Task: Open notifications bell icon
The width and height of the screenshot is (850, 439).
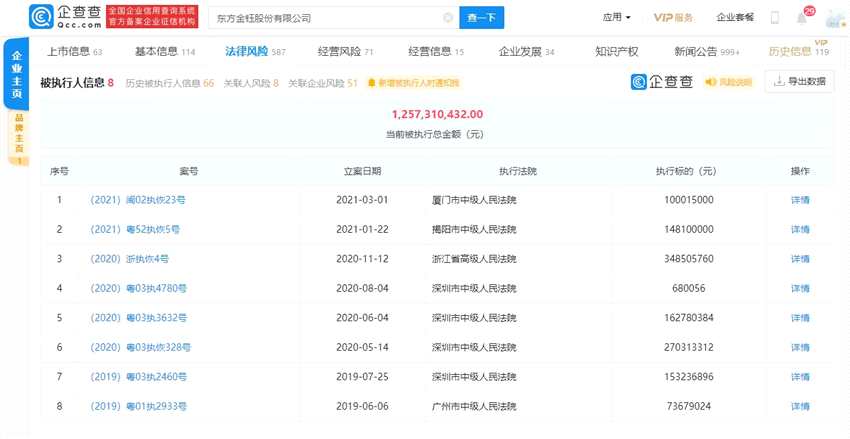Action: pos(802,18)
